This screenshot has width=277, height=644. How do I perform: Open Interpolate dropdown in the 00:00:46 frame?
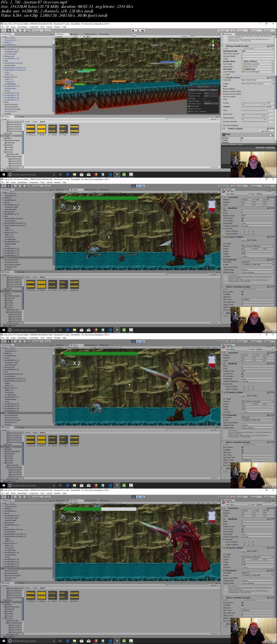(x=258, y=223)
